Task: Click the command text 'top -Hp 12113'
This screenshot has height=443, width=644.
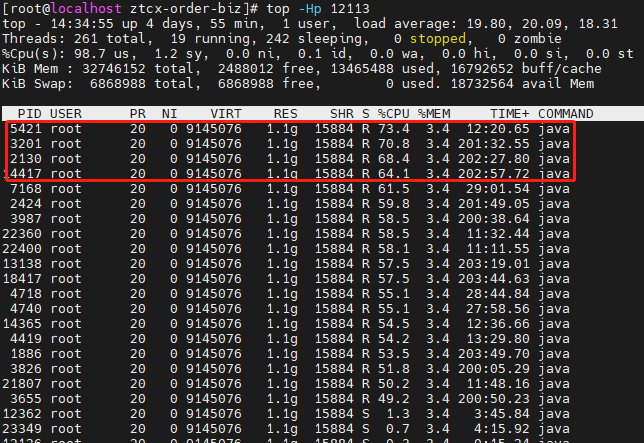Action: tap(318, 9)
